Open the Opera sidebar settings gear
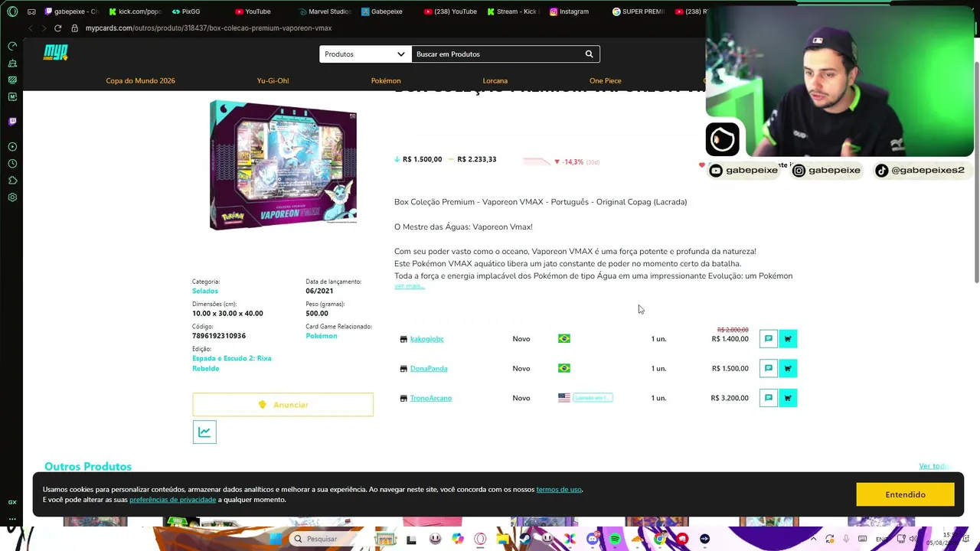The height and width of the screenshot is (551, 980). click(12, 197)
